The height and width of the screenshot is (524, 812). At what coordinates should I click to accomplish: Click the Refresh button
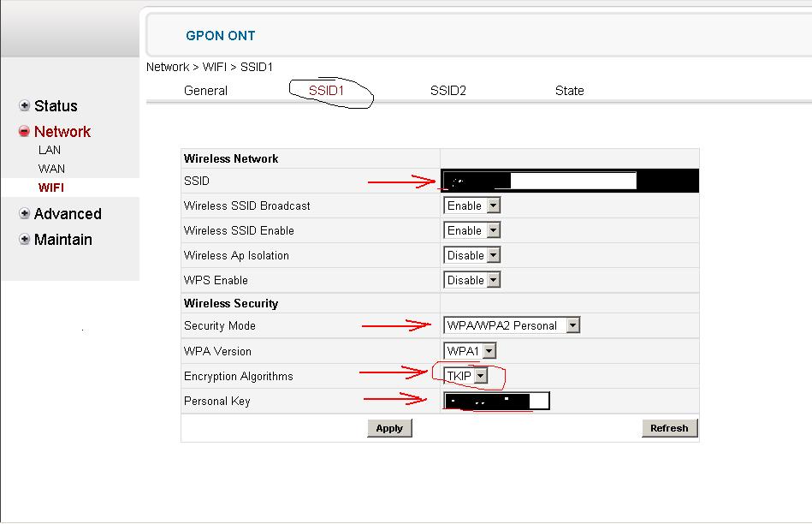click(x=669, y=428)
